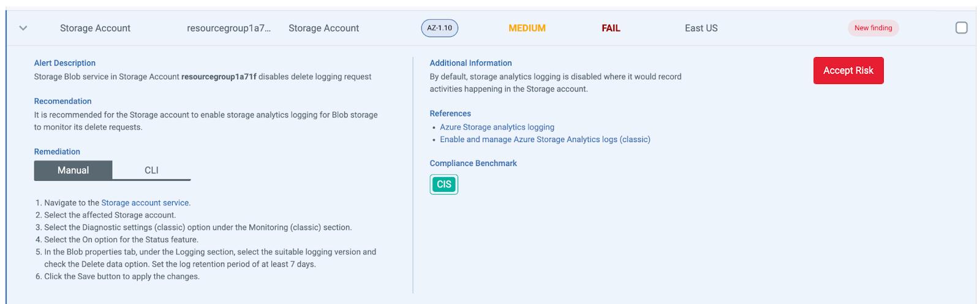Screen dimensions: 980x304
Task: Click the Accept Risk button
Action: click(848, 70)
